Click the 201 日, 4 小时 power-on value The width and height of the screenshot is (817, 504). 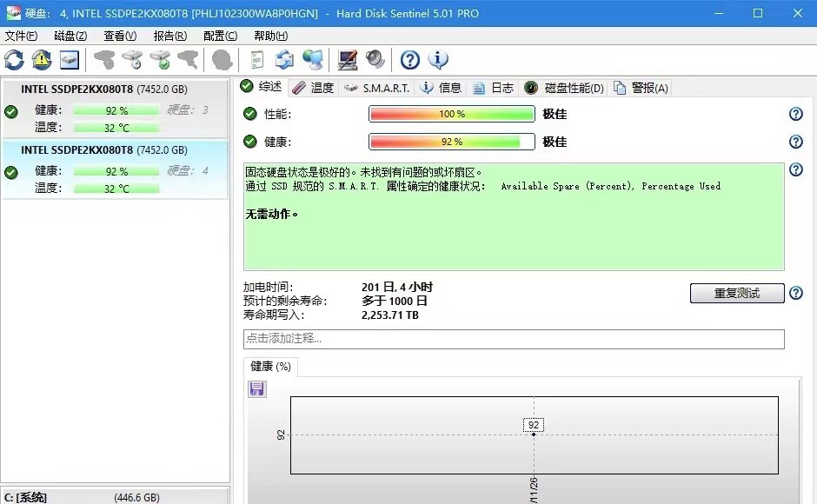(x=397, y=287)
